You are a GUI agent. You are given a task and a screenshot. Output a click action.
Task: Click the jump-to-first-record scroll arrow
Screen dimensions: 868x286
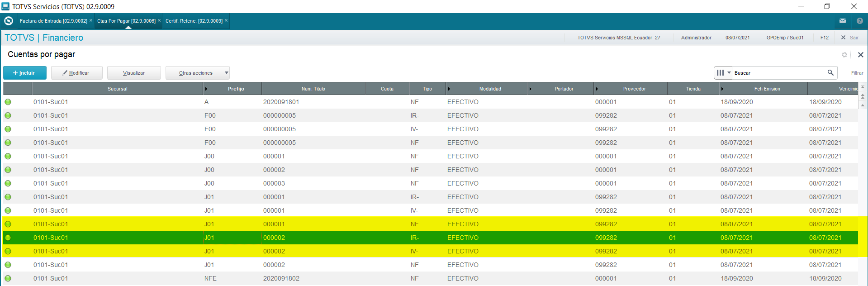coord(863,87)
